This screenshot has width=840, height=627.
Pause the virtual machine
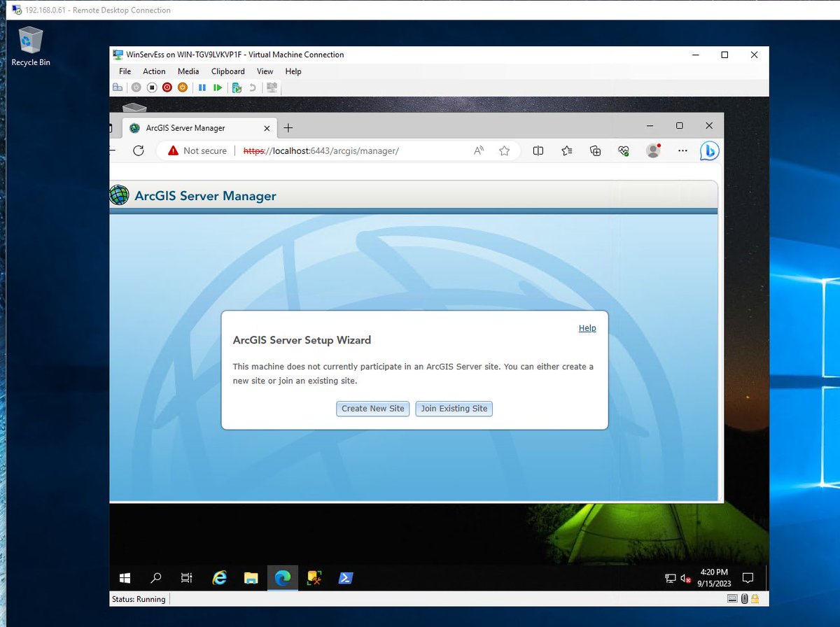coord(202,87)
